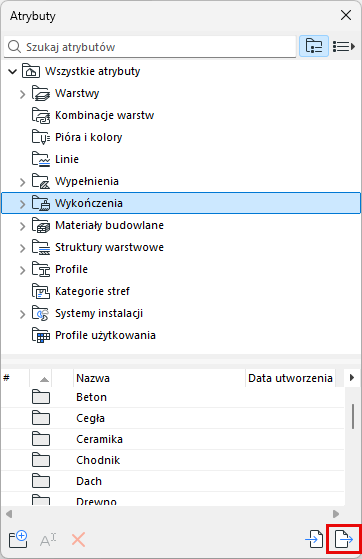This screenshot has width=362, height=559.
Task: Click the Kategorie stref zone icon
Action: (x=41, y=291)
